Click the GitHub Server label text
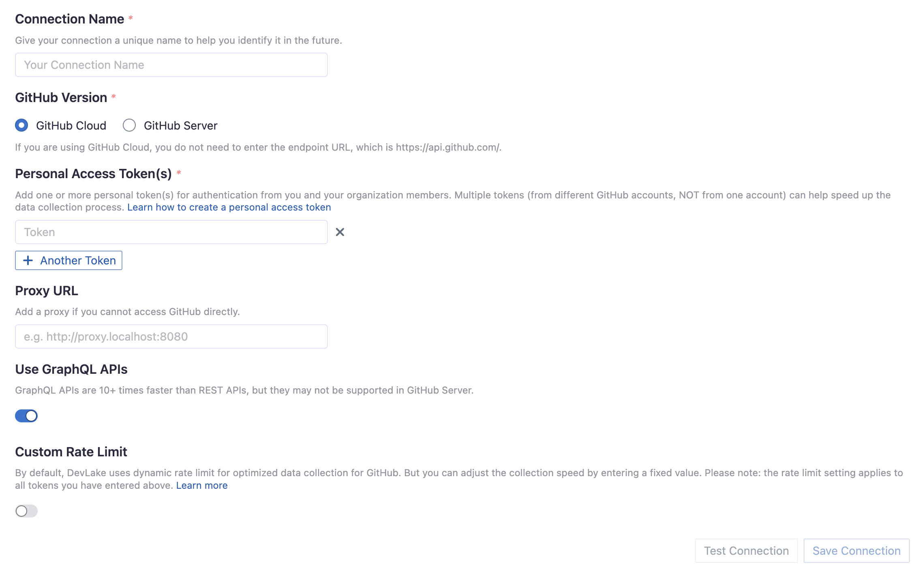This screenshot has width=924, height=575. point(180,126)
